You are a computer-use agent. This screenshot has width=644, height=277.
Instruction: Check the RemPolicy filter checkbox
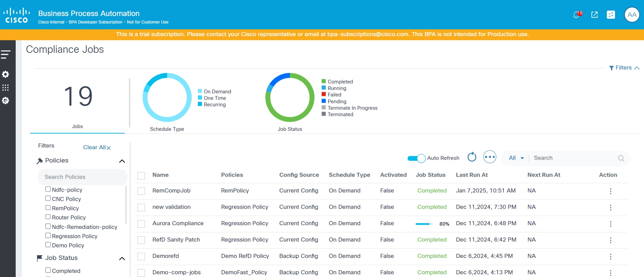(48, 207)
